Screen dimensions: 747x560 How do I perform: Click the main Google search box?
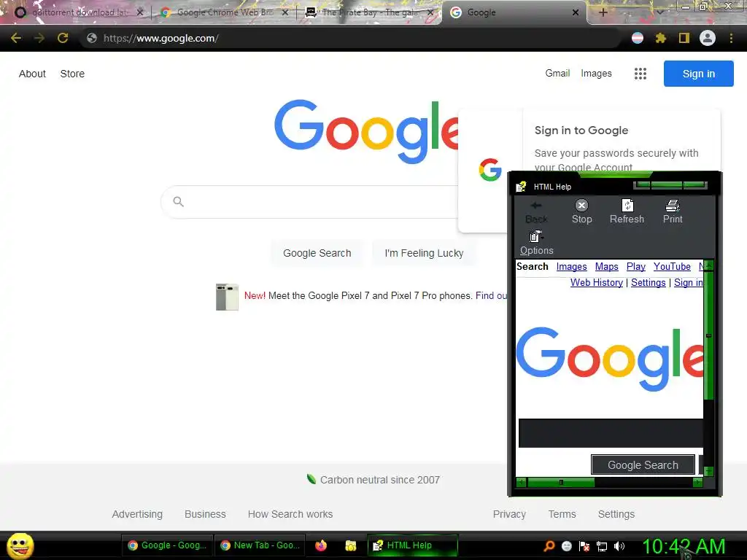pos(309,202)
